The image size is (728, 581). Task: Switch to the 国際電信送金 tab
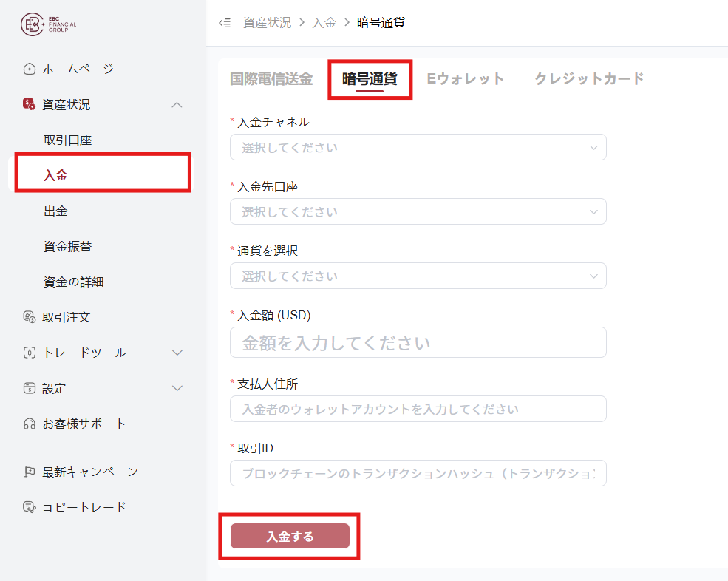point(271,78)
